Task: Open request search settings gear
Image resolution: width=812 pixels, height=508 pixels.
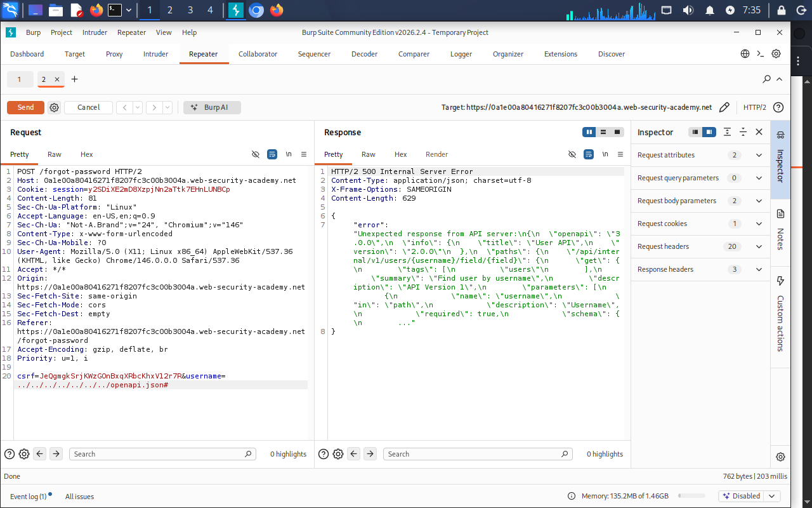Action: (24, 454)
